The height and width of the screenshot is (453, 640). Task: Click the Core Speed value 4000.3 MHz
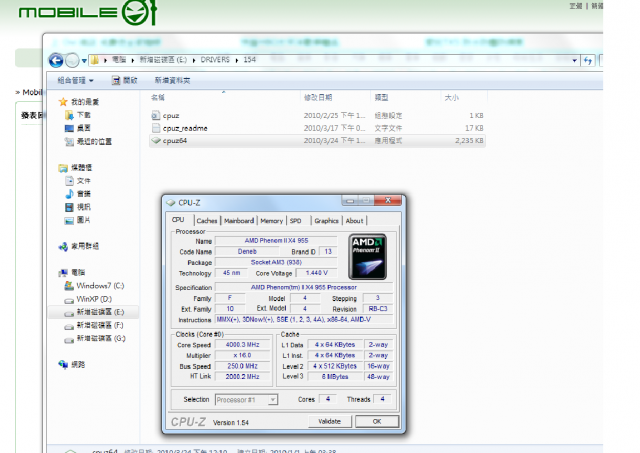[242, 345]
